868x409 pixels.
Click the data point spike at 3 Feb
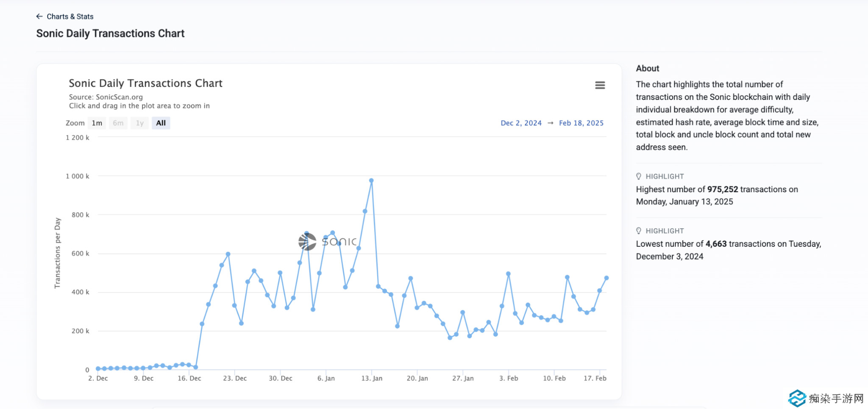click(x=508, y=274)
